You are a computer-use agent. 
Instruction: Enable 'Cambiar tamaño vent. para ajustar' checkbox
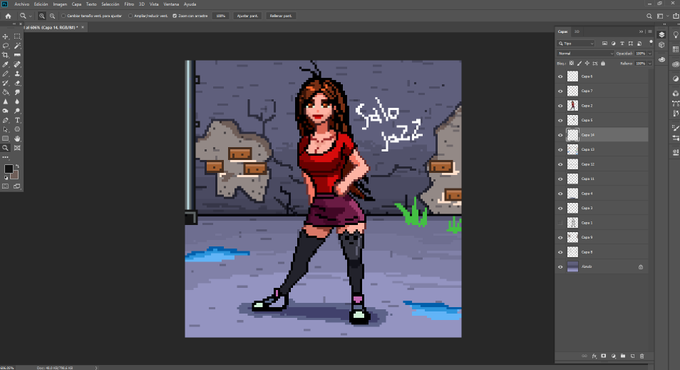(x=63, y=16)
